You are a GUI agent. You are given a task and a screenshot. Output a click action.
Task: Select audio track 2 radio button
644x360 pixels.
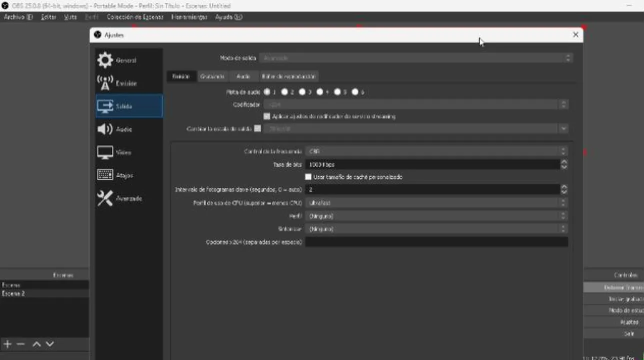(x=284, y=92)
